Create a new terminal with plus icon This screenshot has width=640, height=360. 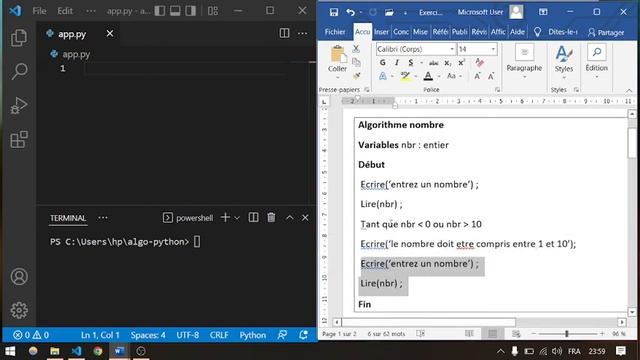tap(225, 218)
